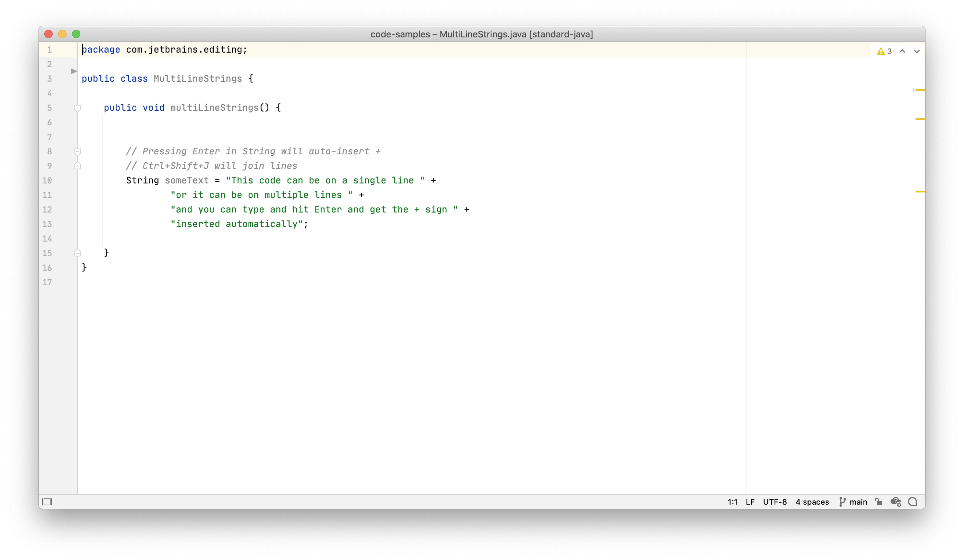Click the fold end marker at line 15
This screenshot has height=560, width=964.
click(78, 253)
